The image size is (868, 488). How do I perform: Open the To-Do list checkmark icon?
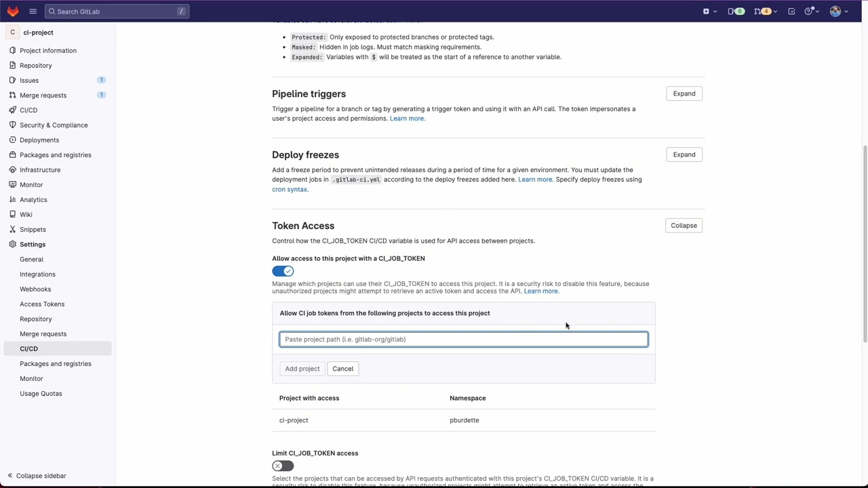791,11
